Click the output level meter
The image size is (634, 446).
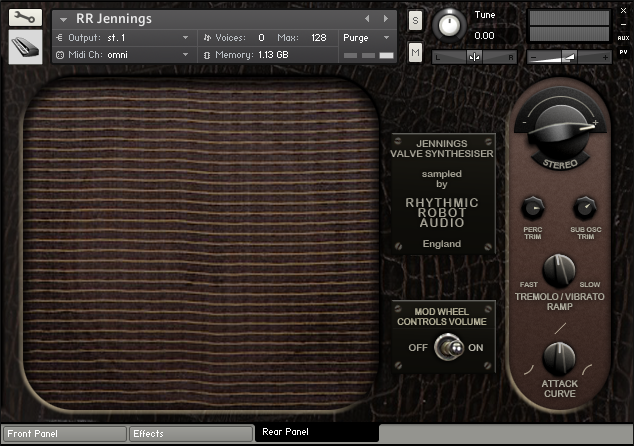(x=569, y=26)
